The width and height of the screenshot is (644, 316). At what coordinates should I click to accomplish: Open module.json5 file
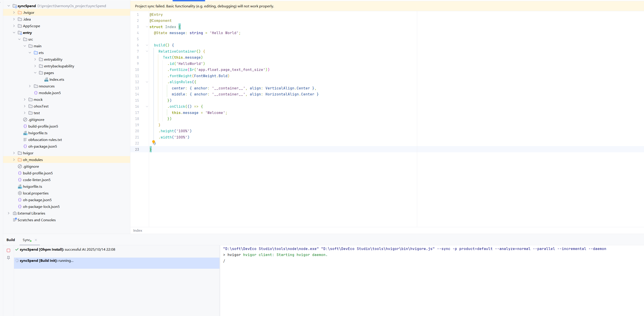click(49, 93)
